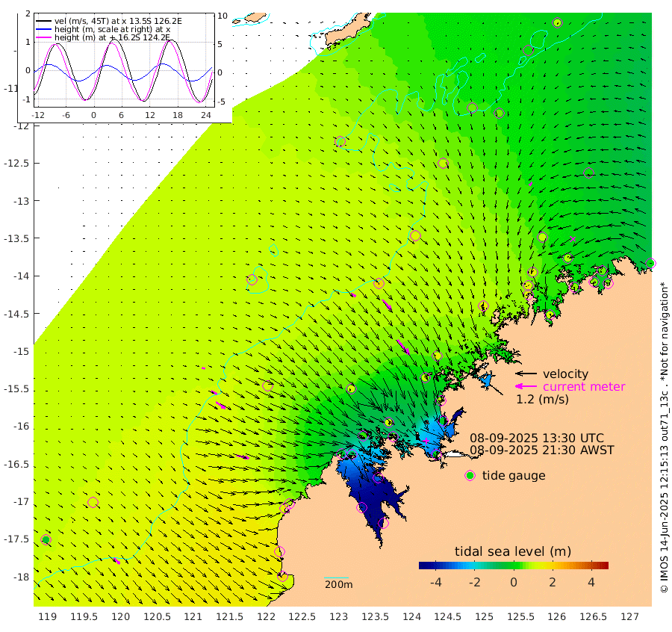Click the magenta current meter legend arrow
672x632 pixels.
pos(526,387)
